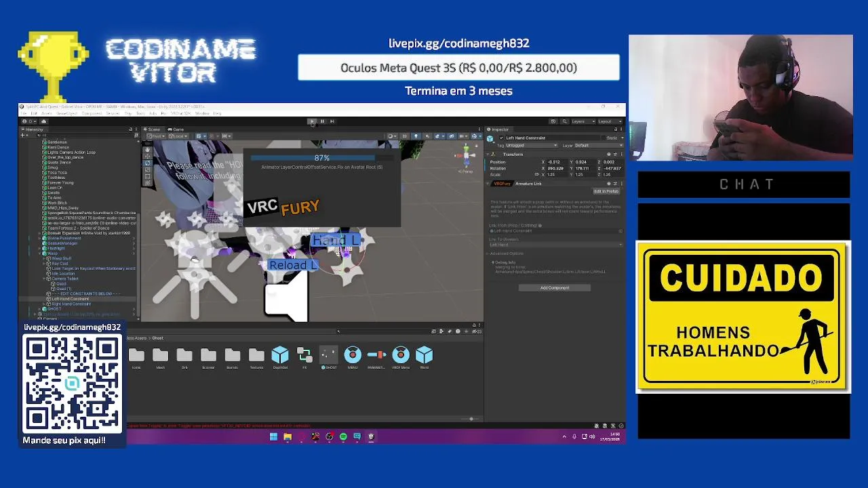Click Ghost in the Project breadcrumb
Viewport: 868px width, 488px height.
[157, 338]
